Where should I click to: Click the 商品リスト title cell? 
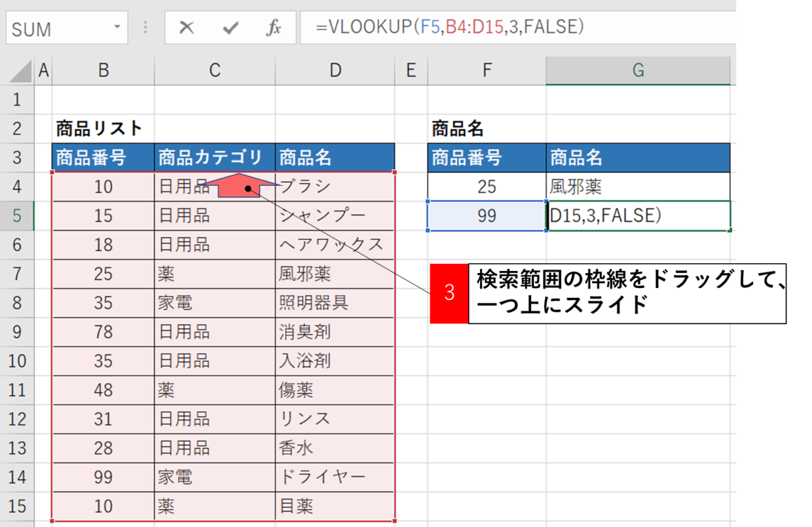coord(103,128)
